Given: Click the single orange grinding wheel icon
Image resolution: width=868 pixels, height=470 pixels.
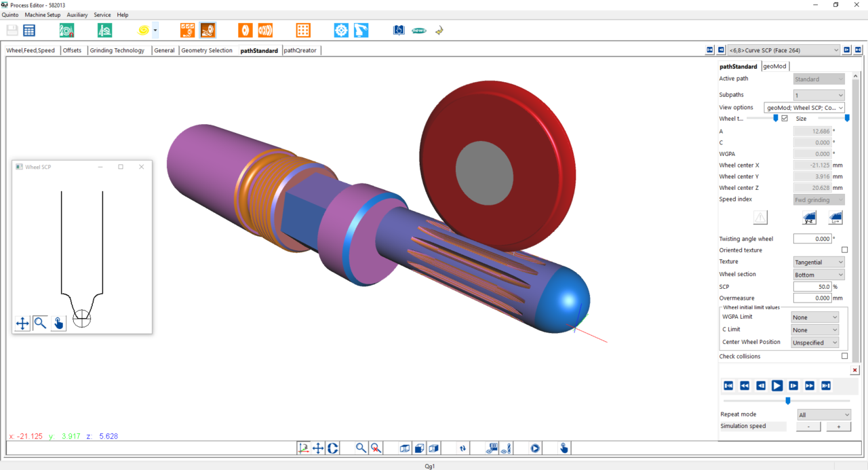Looking at the screenshot, I should [x=245, y=30].
